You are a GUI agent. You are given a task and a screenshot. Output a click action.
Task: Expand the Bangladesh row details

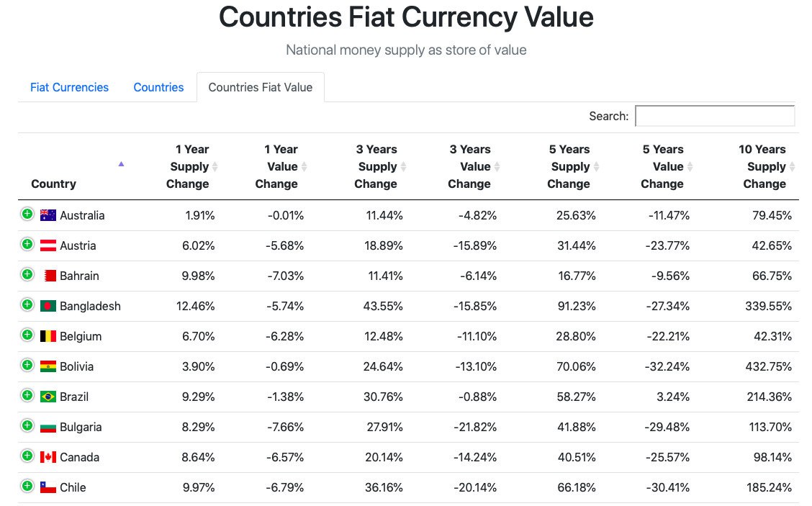click(27, 304)
